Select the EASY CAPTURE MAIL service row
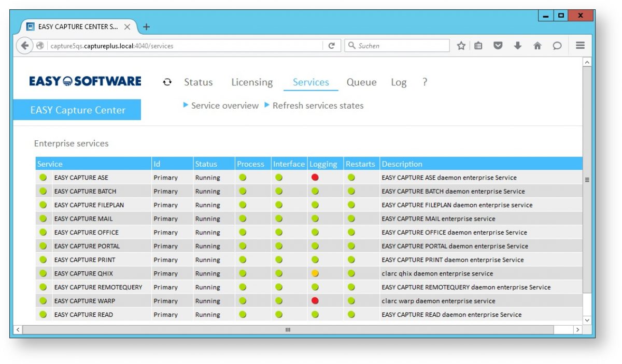This screenshot has height=364, width=622. pyautogui.click(x=83, y=219)
